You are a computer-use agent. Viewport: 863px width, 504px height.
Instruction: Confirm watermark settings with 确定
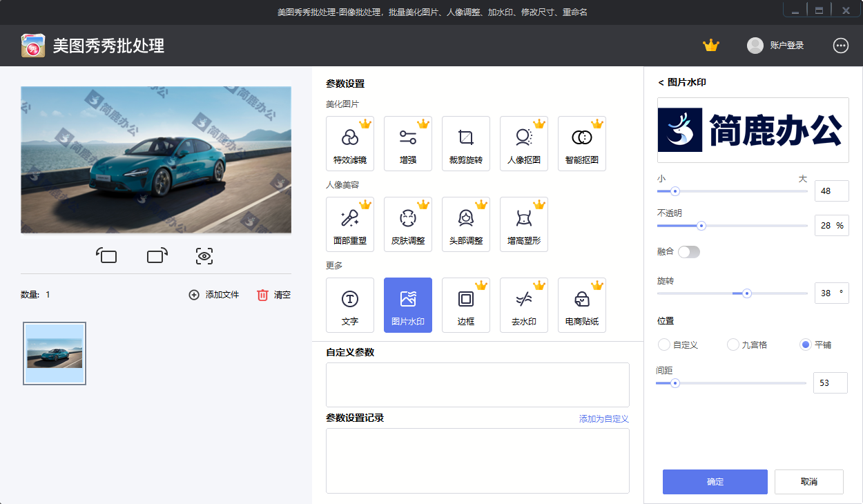click(x=715, y=482)
